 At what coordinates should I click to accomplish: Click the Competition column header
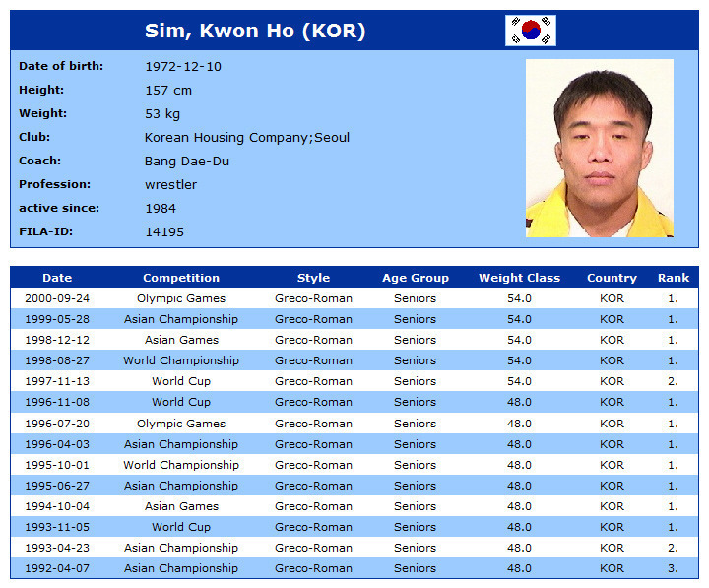(x=181, y=278)
